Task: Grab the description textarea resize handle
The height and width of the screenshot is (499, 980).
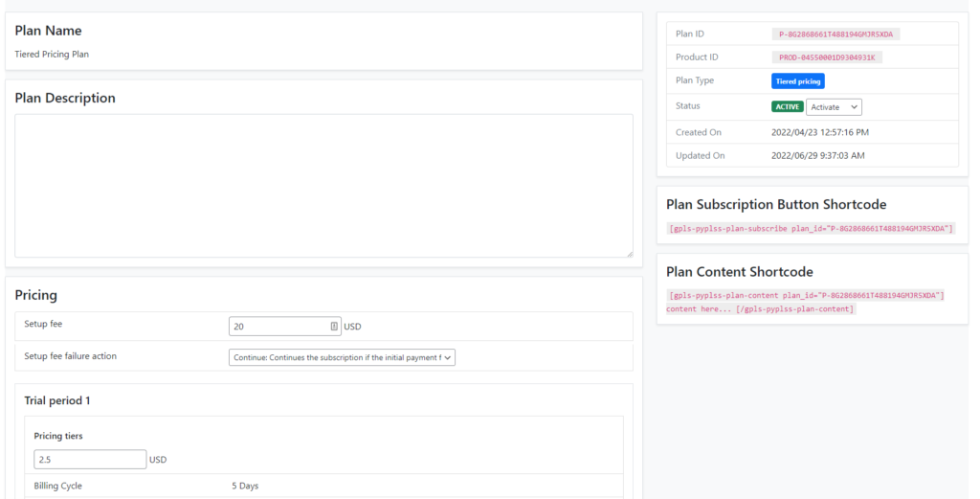Action: click(x=630, y=253)
